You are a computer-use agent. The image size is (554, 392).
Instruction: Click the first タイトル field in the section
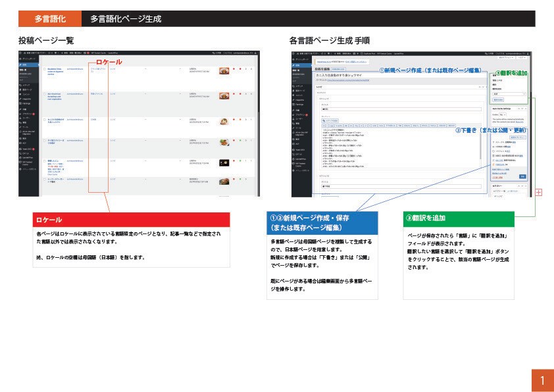coord(401,109)
